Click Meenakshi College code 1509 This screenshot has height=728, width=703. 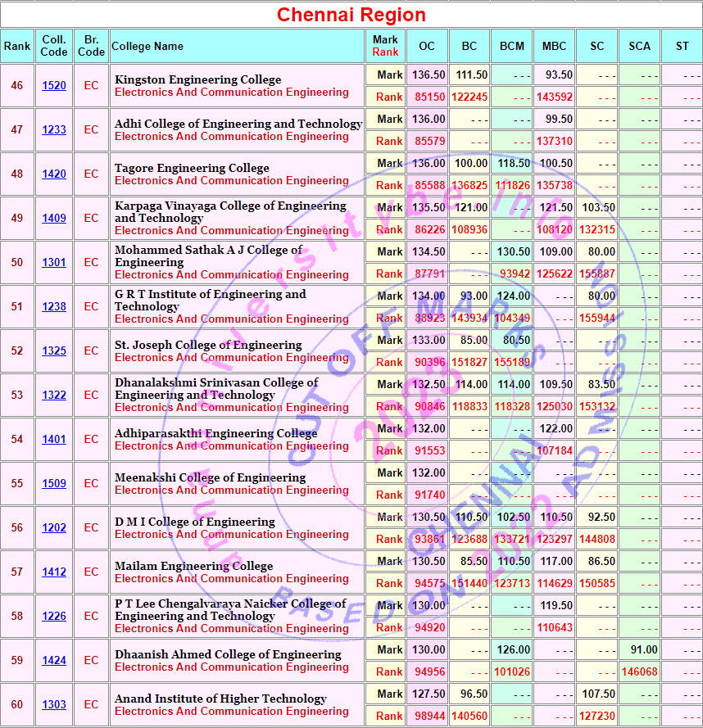pyautogui.click(x=54, y=484)
